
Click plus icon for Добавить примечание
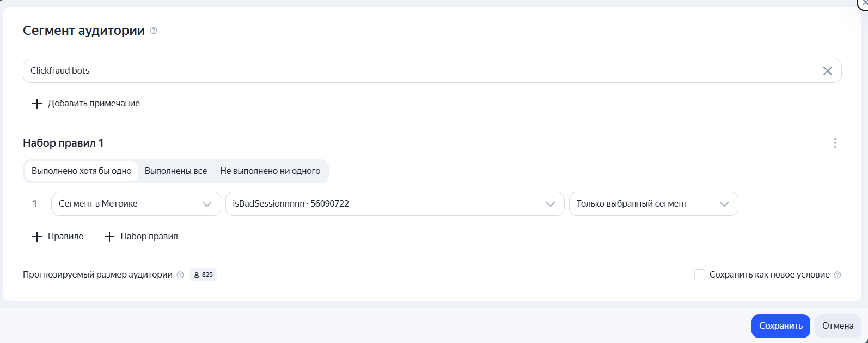click(x=37, y=104)
